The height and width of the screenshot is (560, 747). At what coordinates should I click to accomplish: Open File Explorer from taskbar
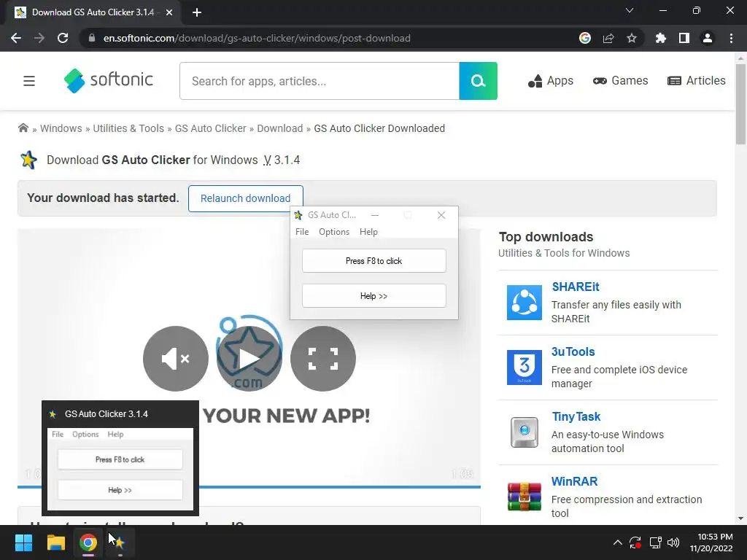(x=55, y=542)
